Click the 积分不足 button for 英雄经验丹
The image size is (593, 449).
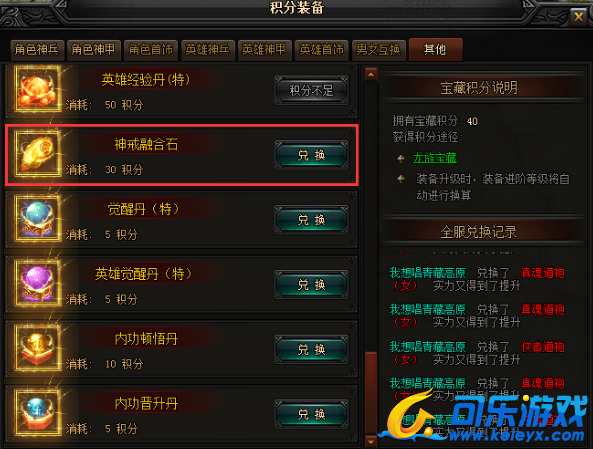click(311, 90)
